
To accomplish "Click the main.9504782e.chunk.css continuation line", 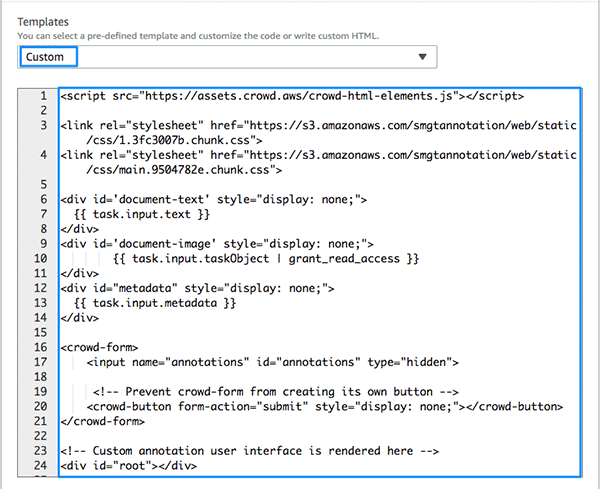I will click(184, 170).
